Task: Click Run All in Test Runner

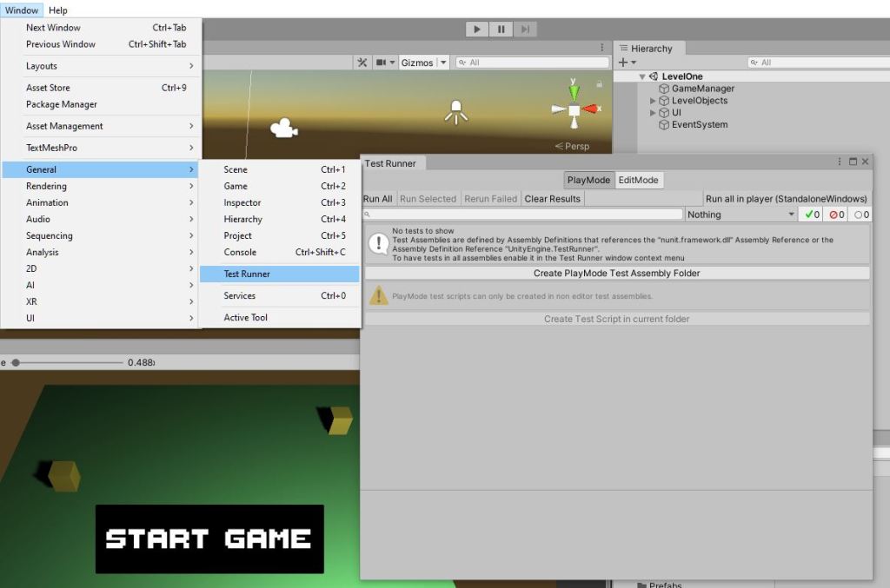Action: pos(378,199)
